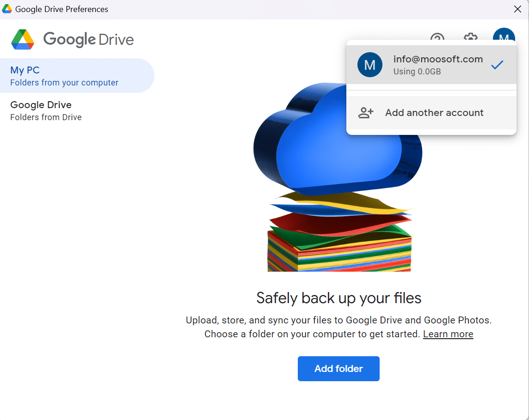
Task: Click the add person icon
Action: [x=366, y=113]
